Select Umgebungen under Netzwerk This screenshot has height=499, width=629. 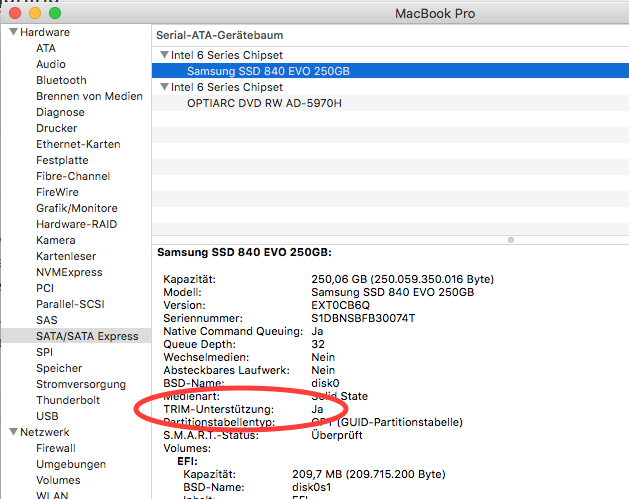click(71, 464)
